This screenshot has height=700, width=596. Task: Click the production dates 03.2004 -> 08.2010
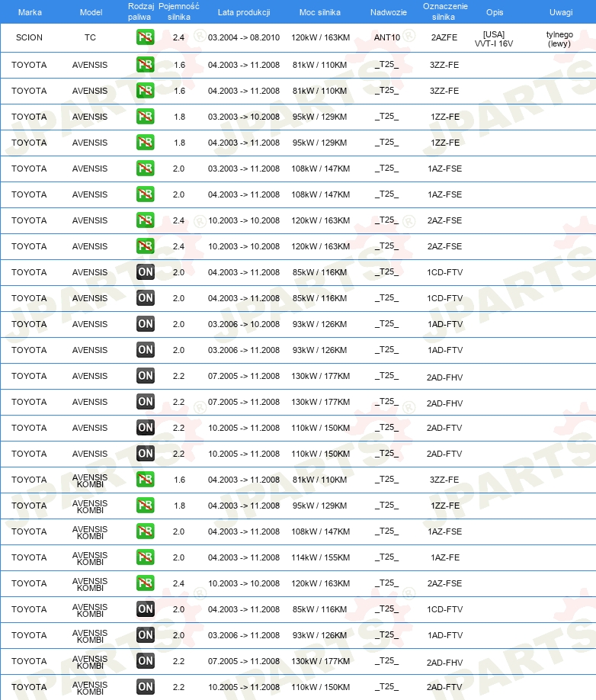point(244,37)
